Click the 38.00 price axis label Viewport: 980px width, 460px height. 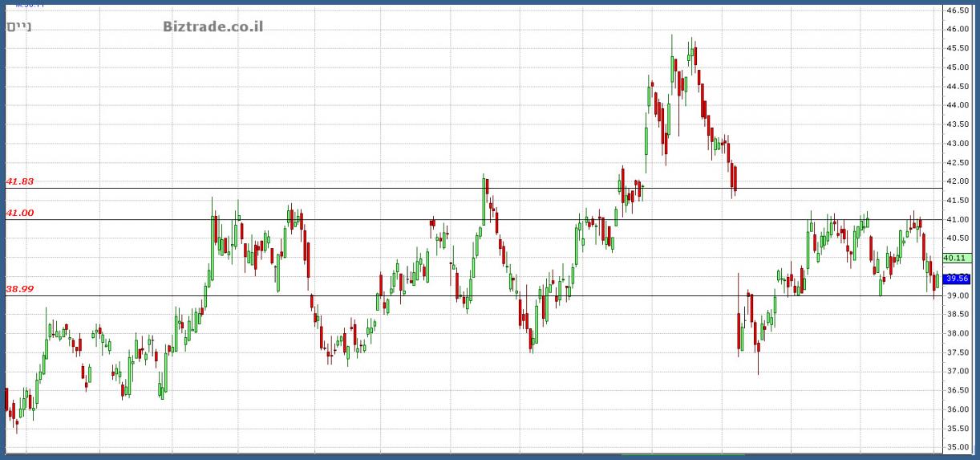pos(958,334)
